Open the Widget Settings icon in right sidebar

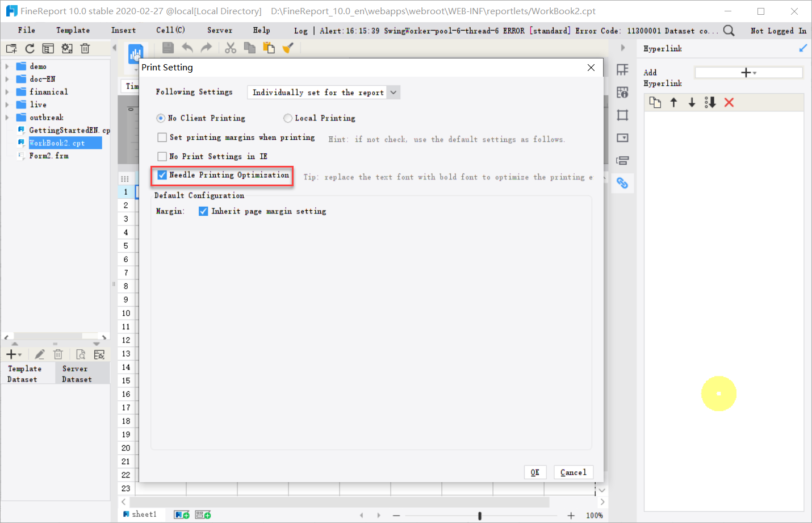tap(623, 138)
